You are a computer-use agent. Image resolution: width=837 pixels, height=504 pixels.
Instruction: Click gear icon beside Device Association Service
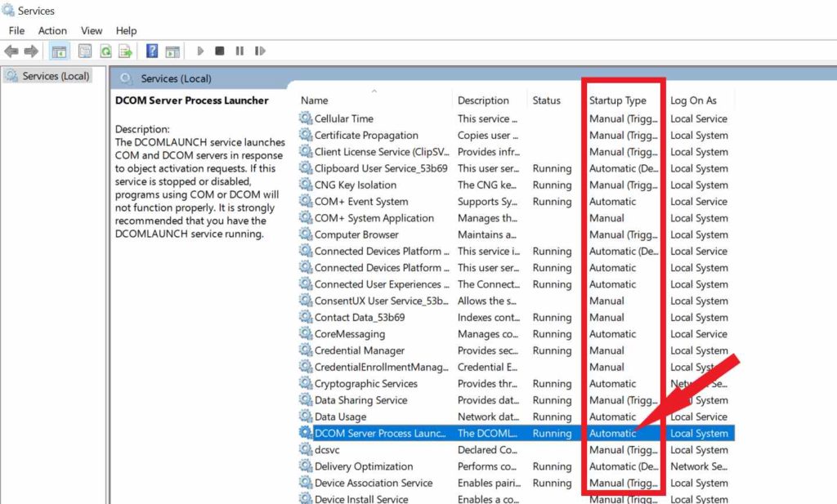(306, 482)
